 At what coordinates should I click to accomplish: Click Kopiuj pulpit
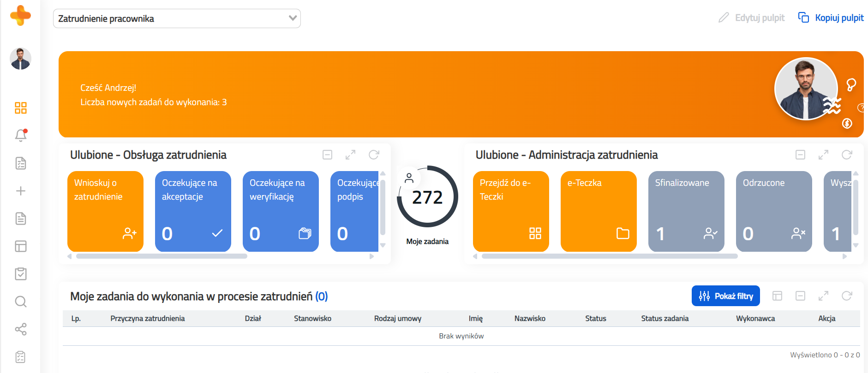click(x=831, y=18)
